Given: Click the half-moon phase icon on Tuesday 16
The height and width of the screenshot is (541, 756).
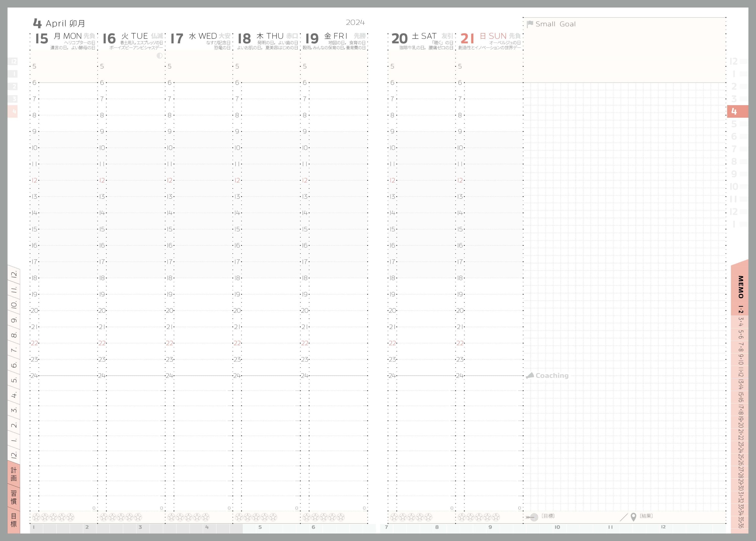Looking at the screenshot, I should tap(160, 56).
